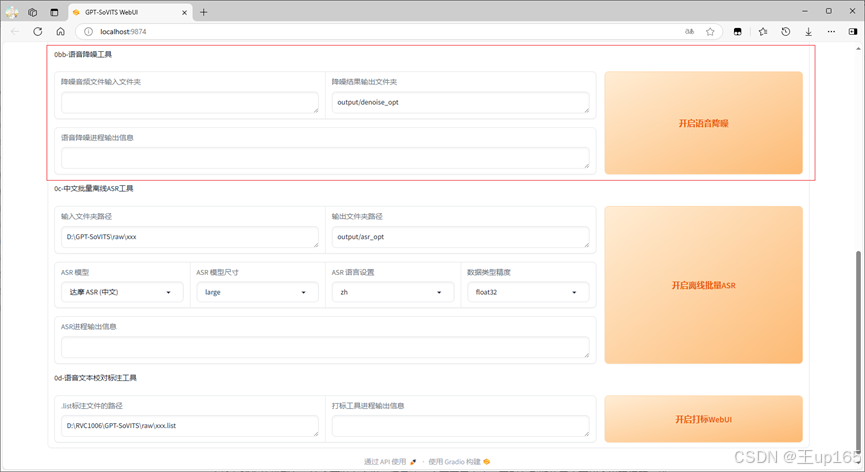Open a new browser tab
This screenshot has width=865, height=472.
204,12
